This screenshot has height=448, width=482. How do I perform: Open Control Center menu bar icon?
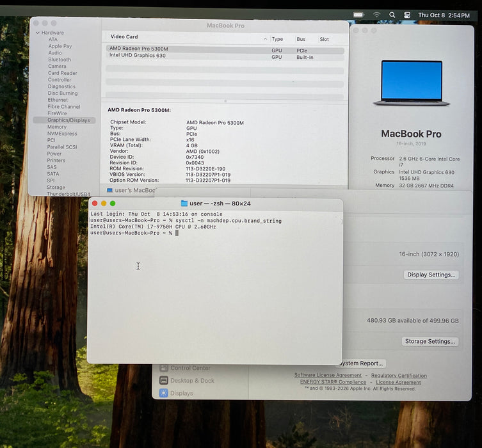407,15
